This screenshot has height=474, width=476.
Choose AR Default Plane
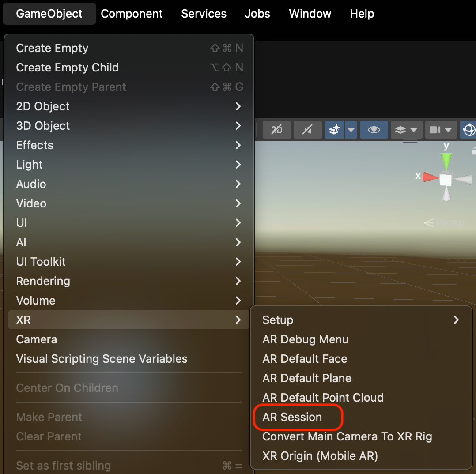(x=361, y=378)
